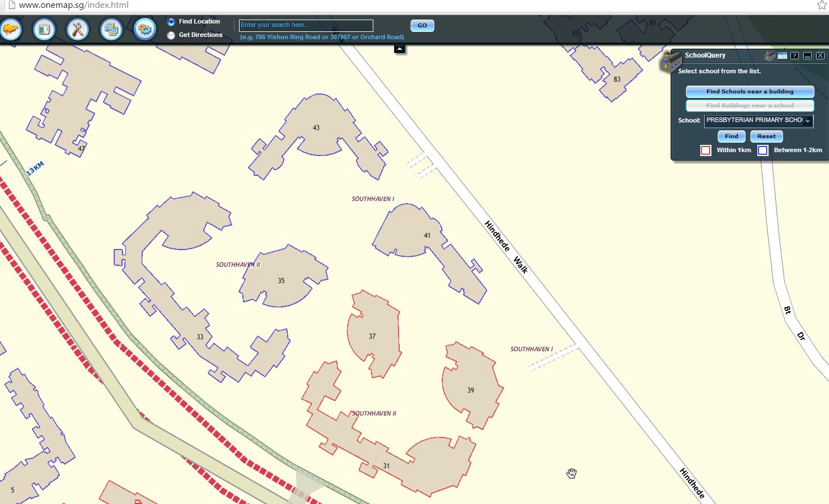This screenshot has height=504, width=829.
Task: Open the gears services icon
Action: tap(145, 29)
